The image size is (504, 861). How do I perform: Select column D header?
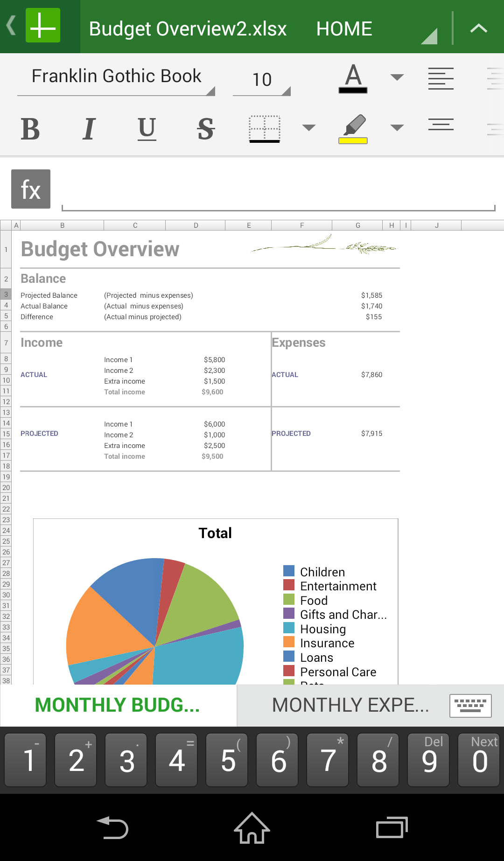click(196, 225)
